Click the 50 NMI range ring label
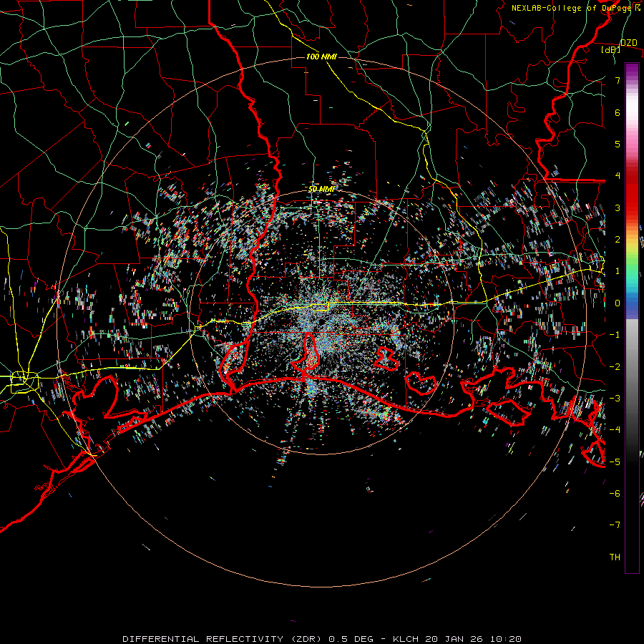 tap(321, 189)
